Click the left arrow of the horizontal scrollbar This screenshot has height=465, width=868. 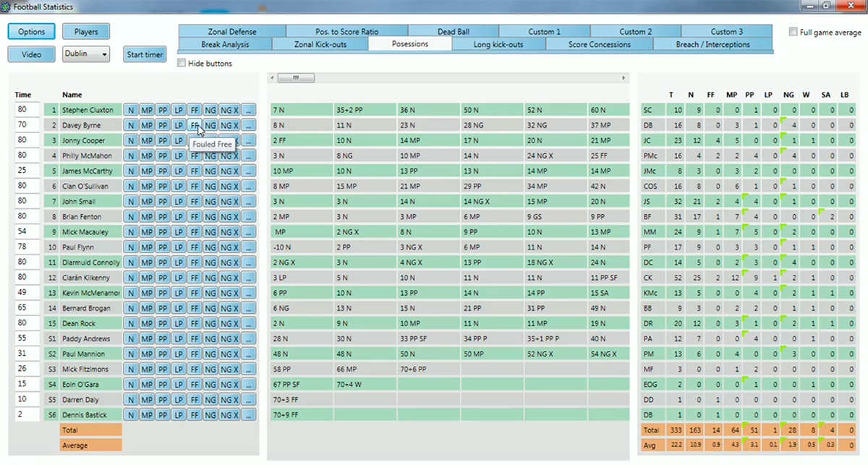(x=271, y=77)
